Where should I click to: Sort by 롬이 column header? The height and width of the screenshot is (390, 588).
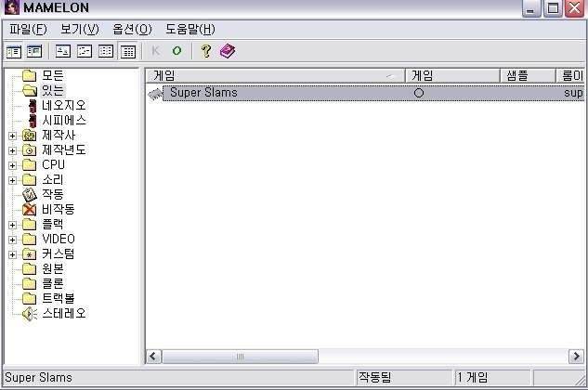point(569,76)
